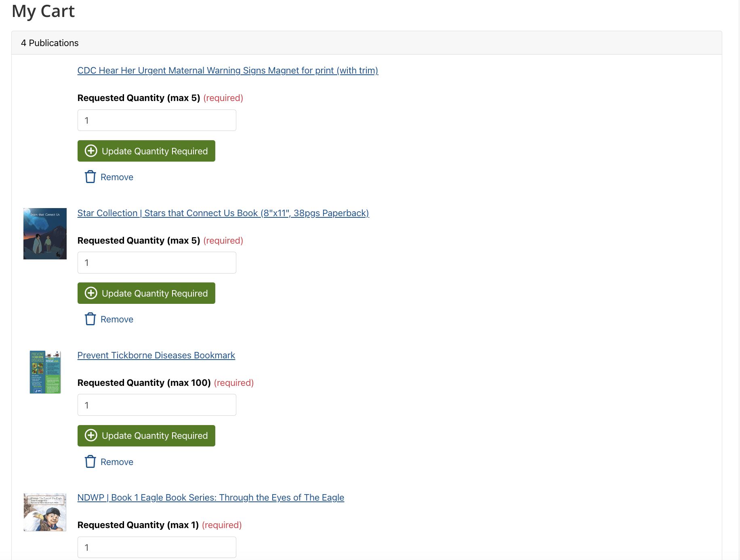Open Star Collection Stars that Connect Us link
This screenshot has width=740, height=560.
pos(223,213)
